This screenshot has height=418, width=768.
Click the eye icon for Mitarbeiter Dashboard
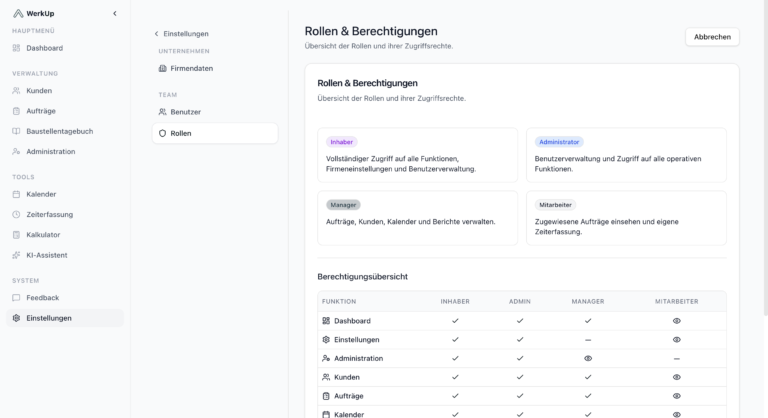tap(676, 321)
